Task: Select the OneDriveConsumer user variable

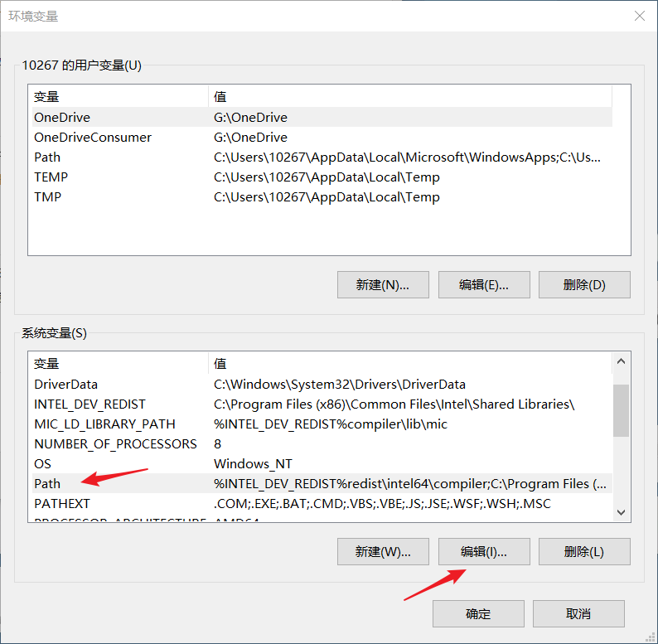Action: [x=93, y=138]
